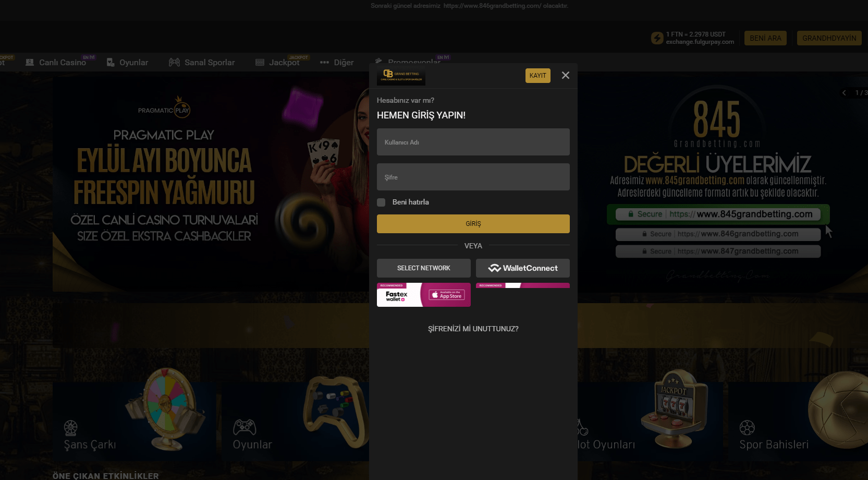The width and height of the screenshot is (868, 480).
Task: Select the Sanal Sporlar gamepad icon
Action: pyautogui.click(x=174, y=62)
